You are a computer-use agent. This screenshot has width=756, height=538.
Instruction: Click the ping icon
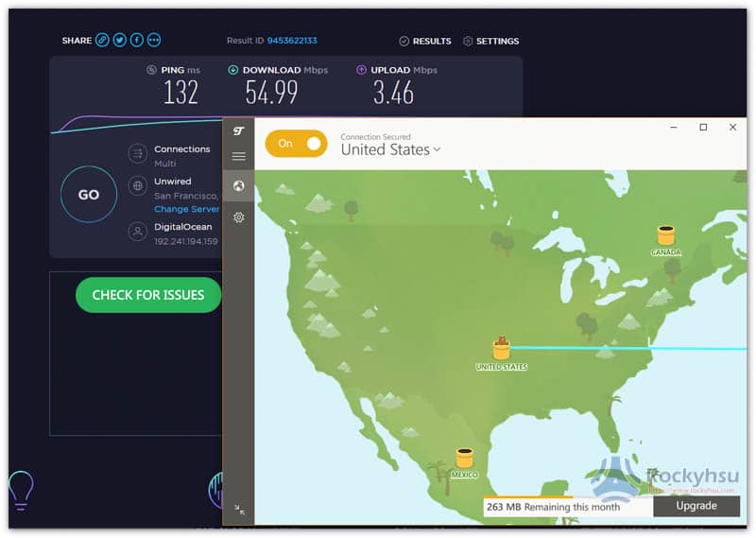pyautogui.click(x=151, y=70)
